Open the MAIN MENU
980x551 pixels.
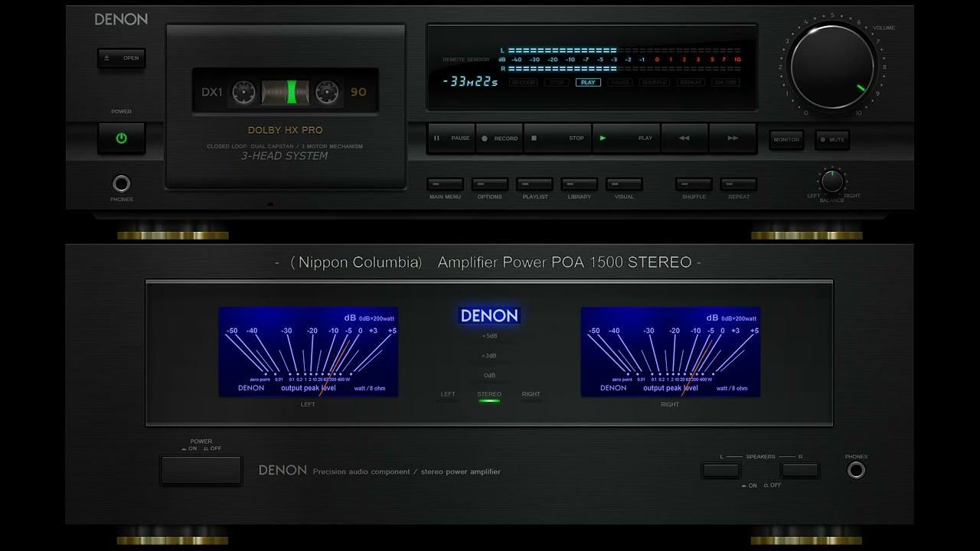[445, 184]
